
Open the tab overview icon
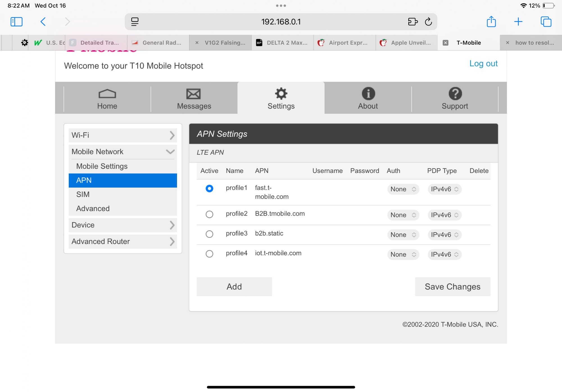point(546,22)
